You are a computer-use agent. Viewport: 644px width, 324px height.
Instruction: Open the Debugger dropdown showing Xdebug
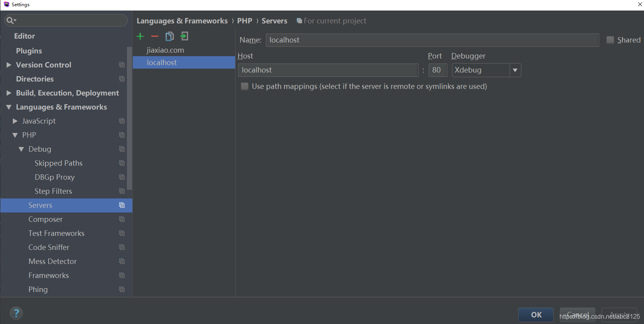[486, 70]
